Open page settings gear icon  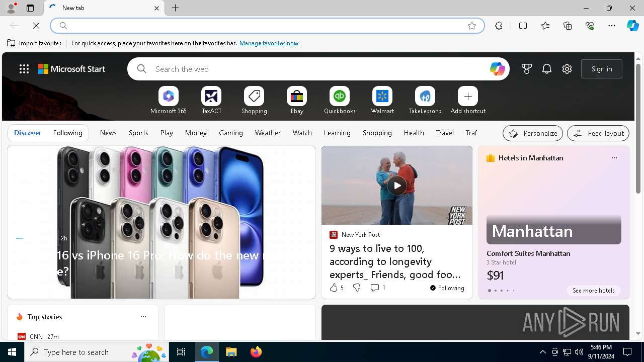(x=567, y=69)
